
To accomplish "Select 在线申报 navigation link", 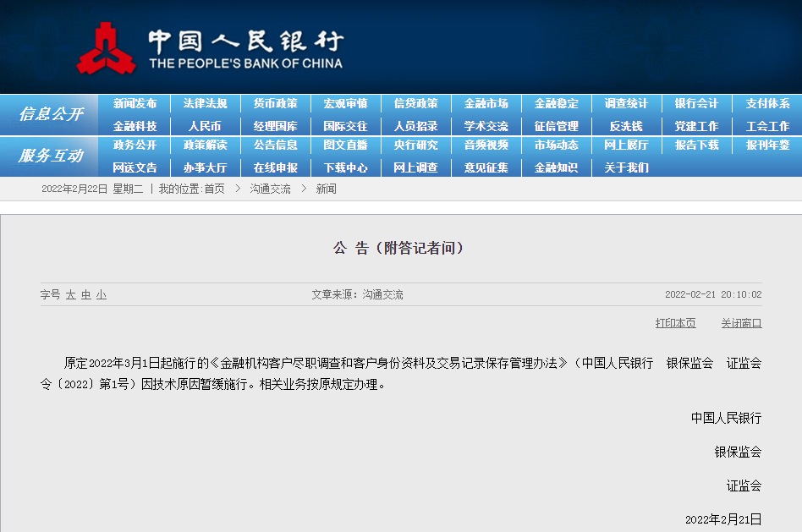I will pyautogui.click(x=275, y=167).
